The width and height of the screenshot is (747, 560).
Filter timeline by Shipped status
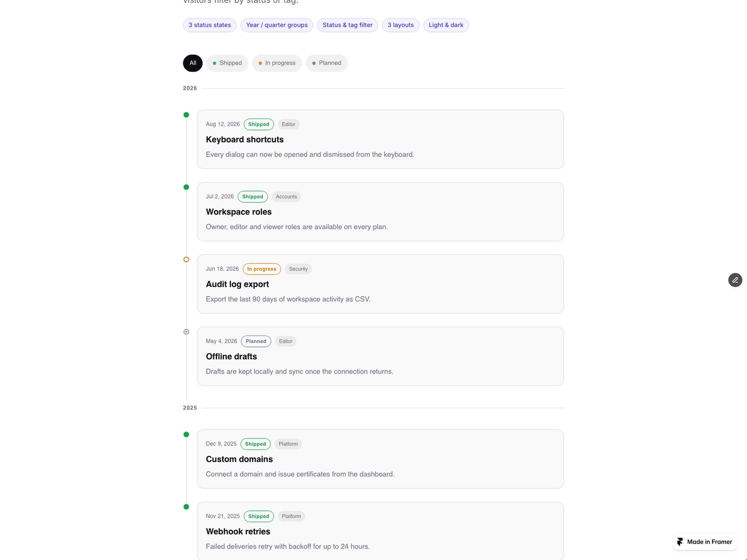point(227,63)
